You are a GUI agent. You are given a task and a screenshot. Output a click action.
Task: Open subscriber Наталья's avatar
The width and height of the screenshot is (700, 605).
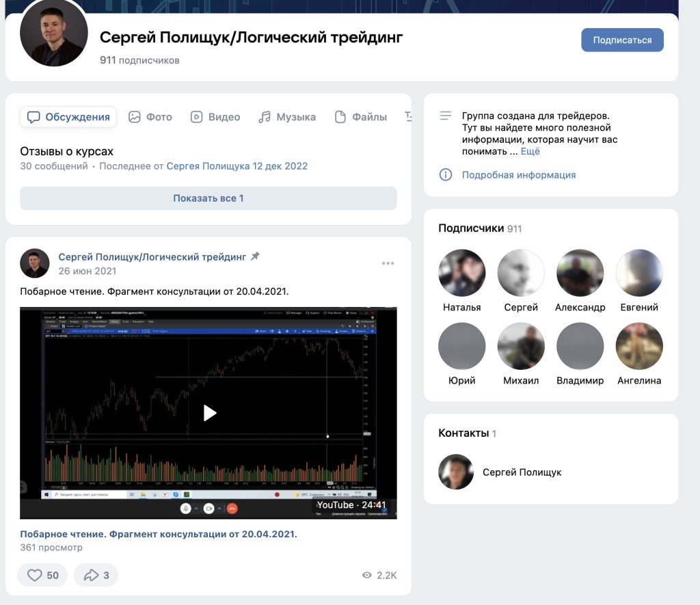pyautogui.click(x=461, y=273)
